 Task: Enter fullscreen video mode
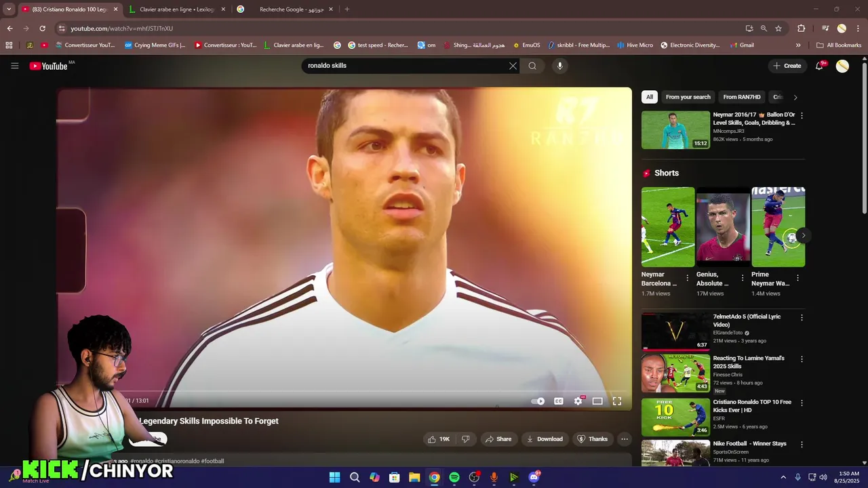click(x=617, y=401)
